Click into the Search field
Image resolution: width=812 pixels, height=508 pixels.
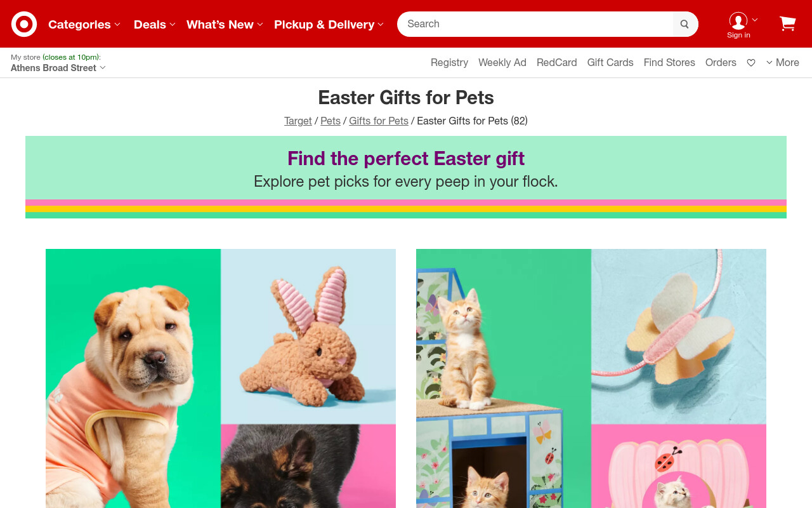click(x=535, y=24)
